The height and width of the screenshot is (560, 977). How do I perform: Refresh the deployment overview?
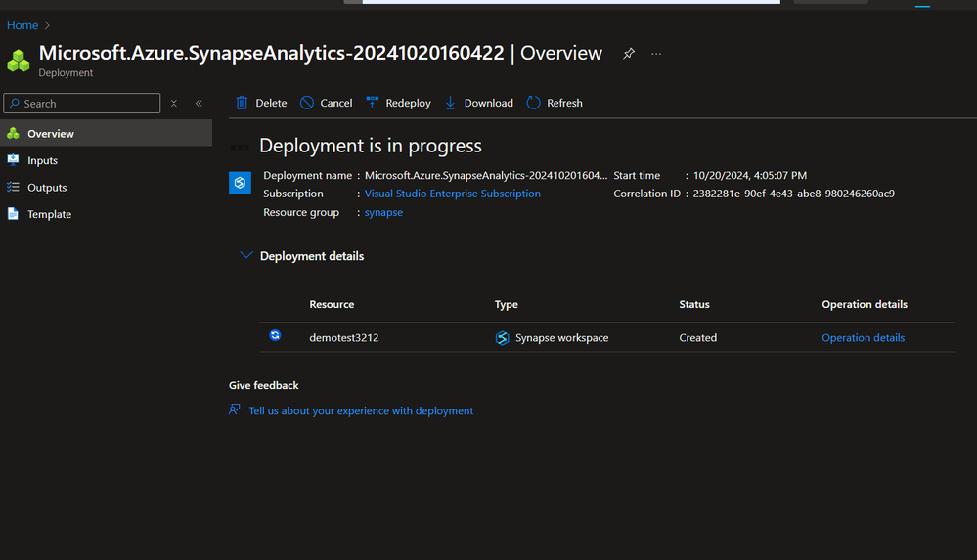point(555,103)
